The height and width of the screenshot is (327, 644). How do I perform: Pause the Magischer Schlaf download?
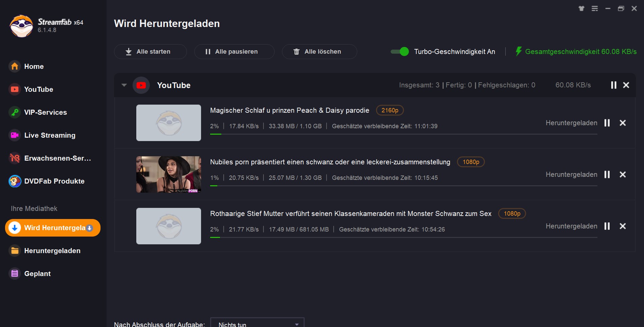(x=607, y=123)
